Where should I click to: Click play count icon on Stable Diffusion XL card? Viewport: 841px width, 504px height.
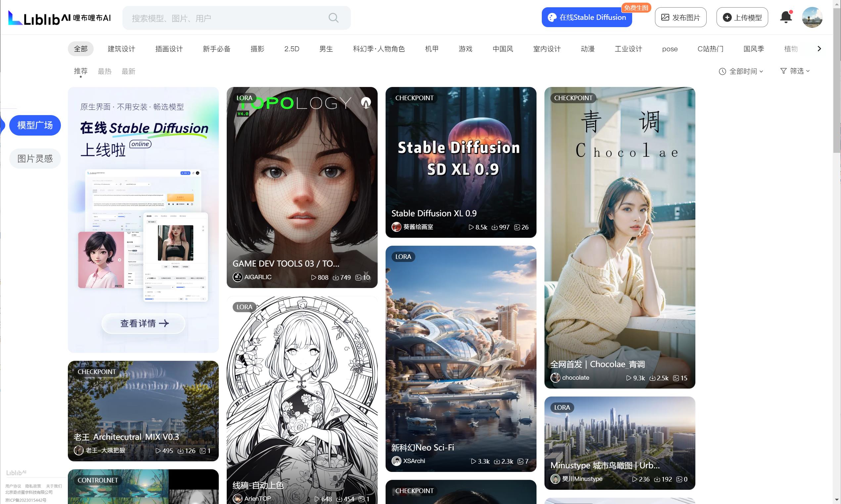[x=471, y=227]
